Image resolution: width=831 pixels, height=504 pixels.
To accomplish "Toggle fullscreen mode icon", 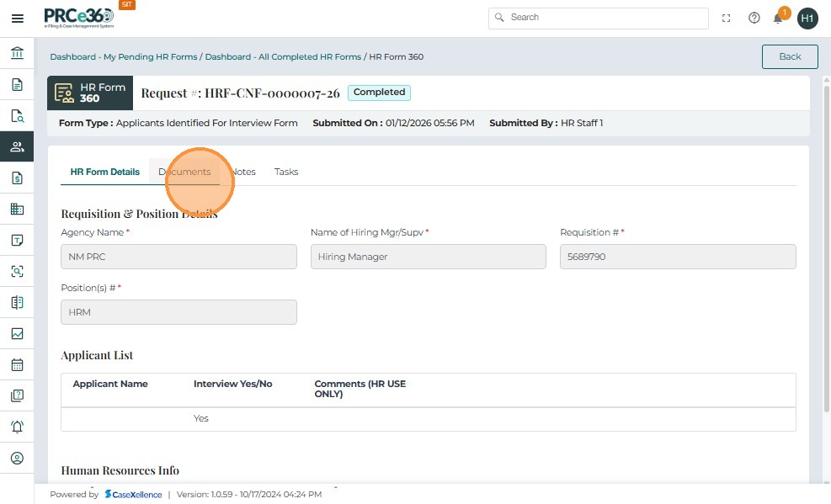I will coord(727,18).
